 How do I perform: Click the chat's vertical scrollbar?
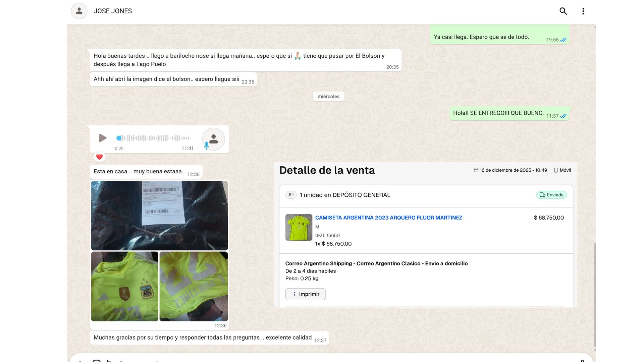pyautogui.click(x=594, y=295)
